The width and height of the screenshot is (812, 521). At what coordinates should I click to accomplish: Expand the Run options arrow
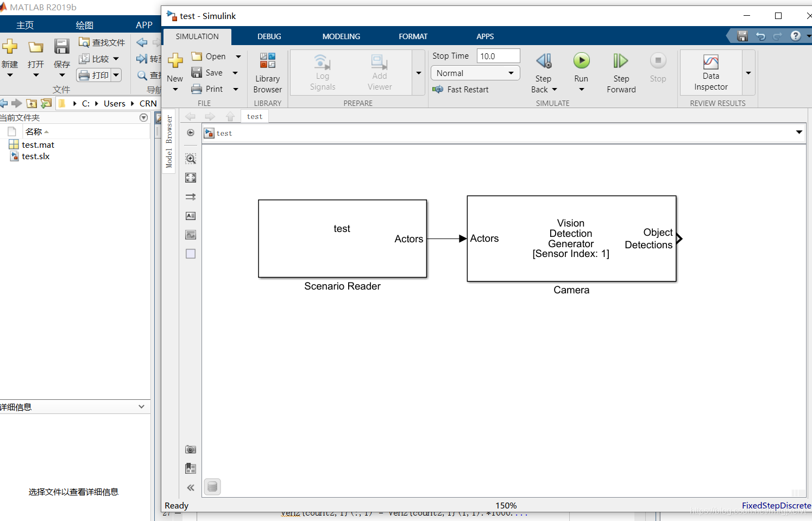[x=581, y=90]
